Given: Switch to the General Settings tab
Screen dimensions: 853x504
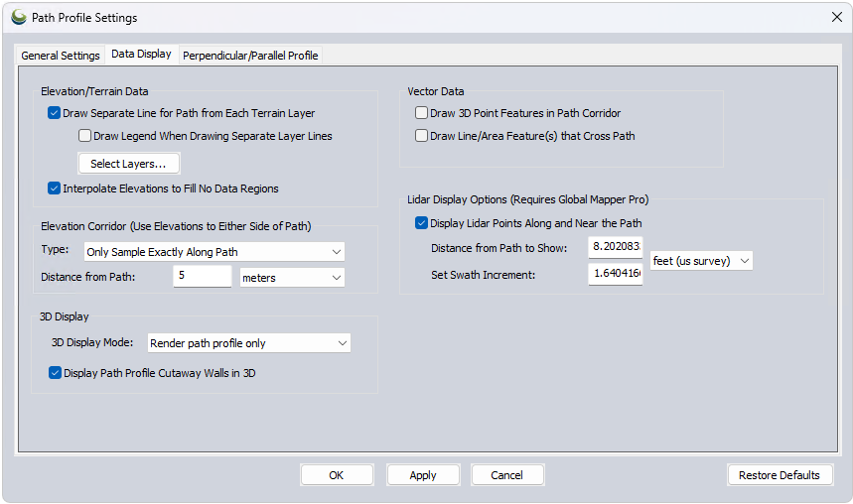Looking at the screenshot, I should coord(61,56).
